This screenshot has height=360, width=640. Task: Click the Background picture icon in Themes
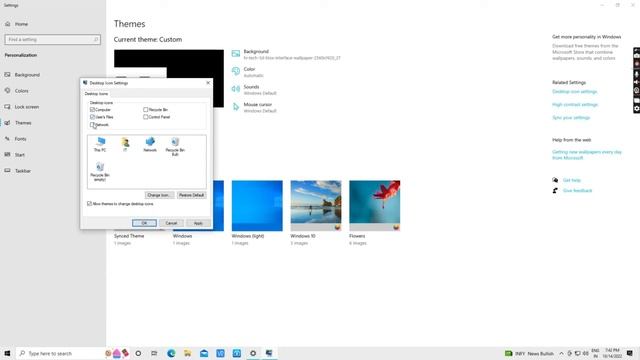pos(236,54)
